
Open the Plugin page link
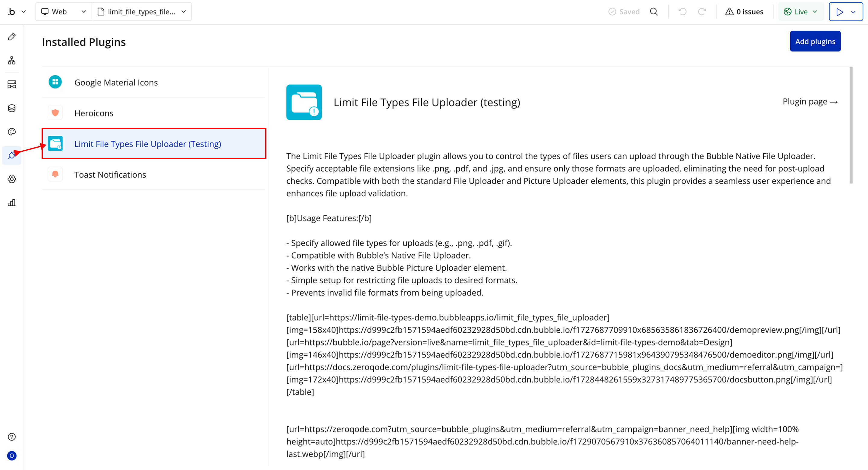point(810,101)
